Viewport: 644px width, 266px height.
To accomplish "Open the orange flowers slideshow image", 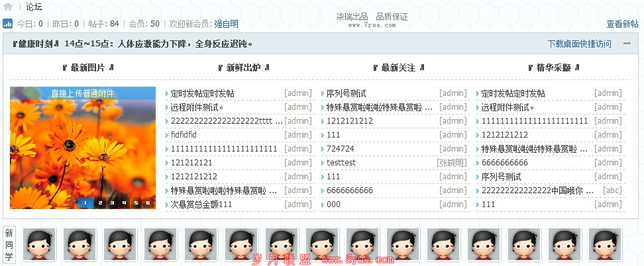I will click(83, 148).
